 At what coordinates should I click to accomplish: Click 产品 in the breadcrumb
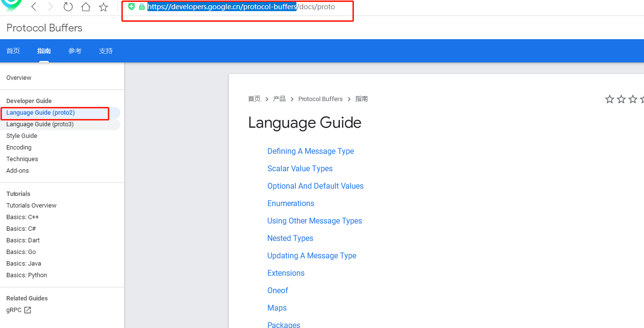[279, 99]
